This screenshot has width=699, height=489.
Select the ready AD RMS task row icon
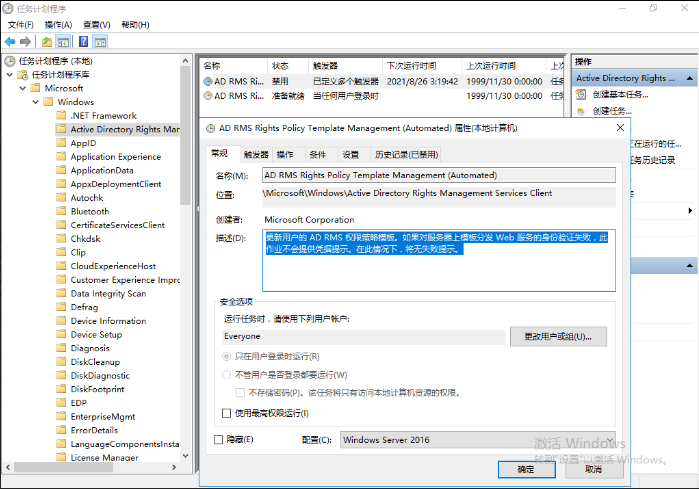coord(208,95)
